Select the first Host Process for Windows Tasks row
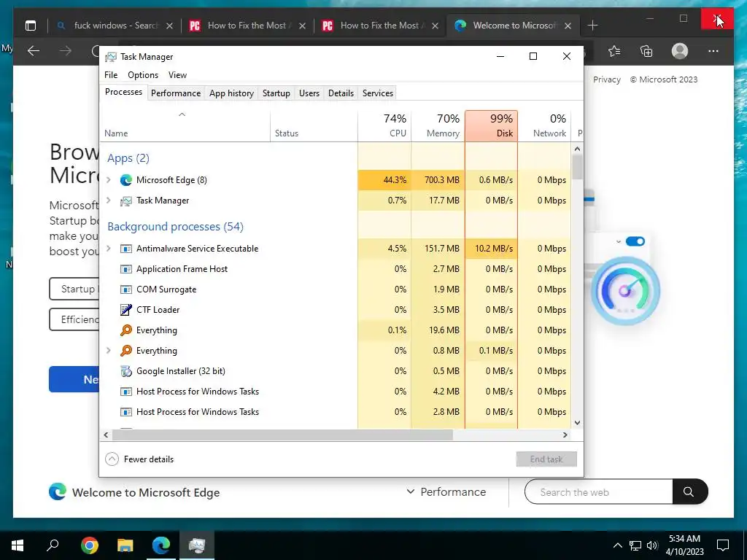747x560 pixels. [x=335, y=392]
